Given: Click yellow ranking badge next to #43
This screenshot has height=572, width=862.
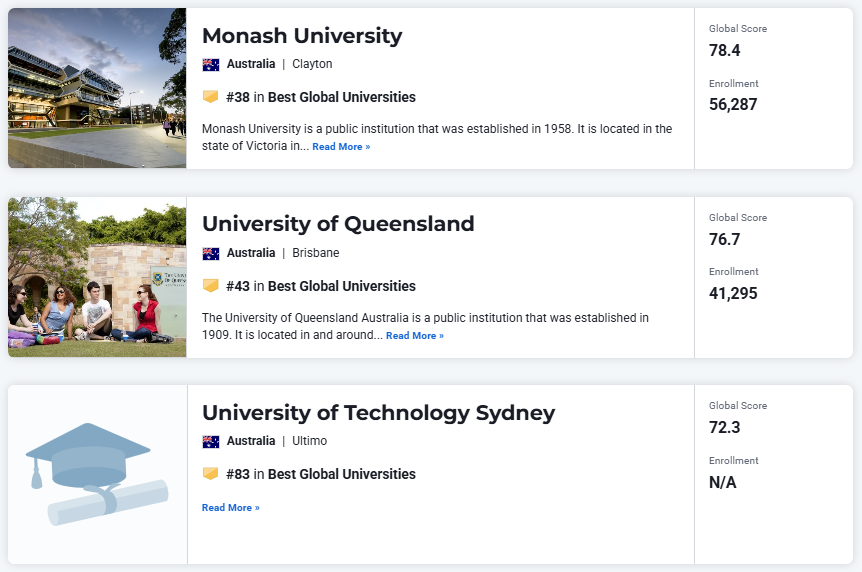Looking at the screenshot, I should point(210,286).
